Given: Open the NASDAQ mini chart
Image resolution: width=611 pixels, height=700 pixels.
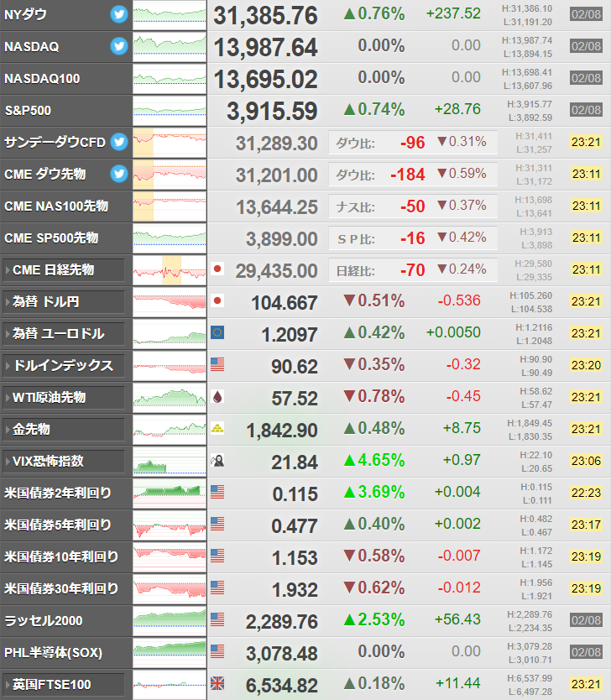Looking at the screenshot, I should pos(170,47).
